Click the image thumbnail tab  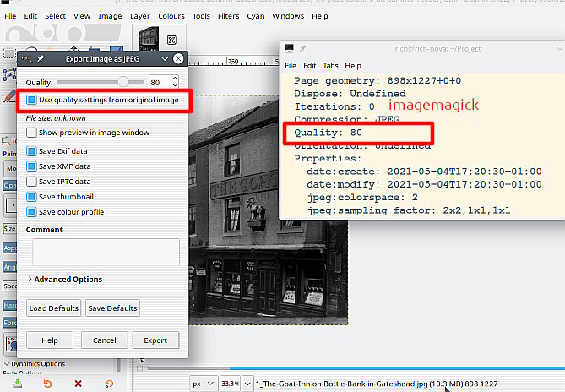click(x=148, y=38)
